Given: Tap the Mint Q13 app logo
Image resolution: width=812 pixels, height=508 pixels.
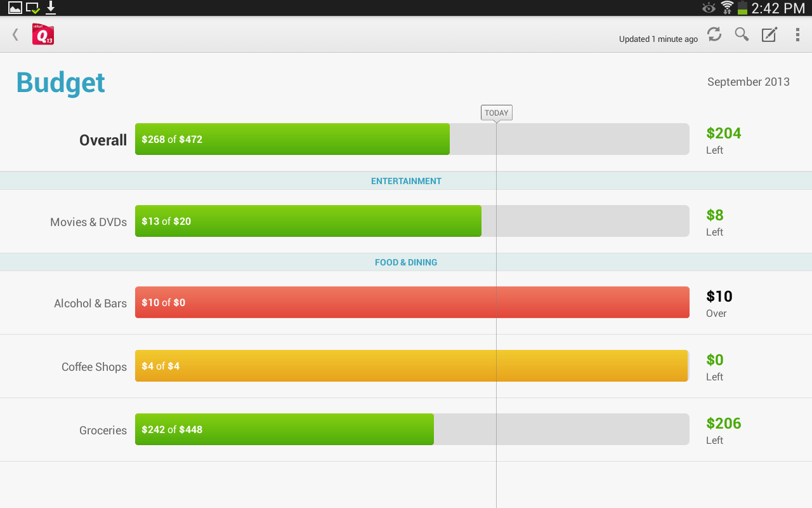Looking at the screenshot, I should click(43, 34).
